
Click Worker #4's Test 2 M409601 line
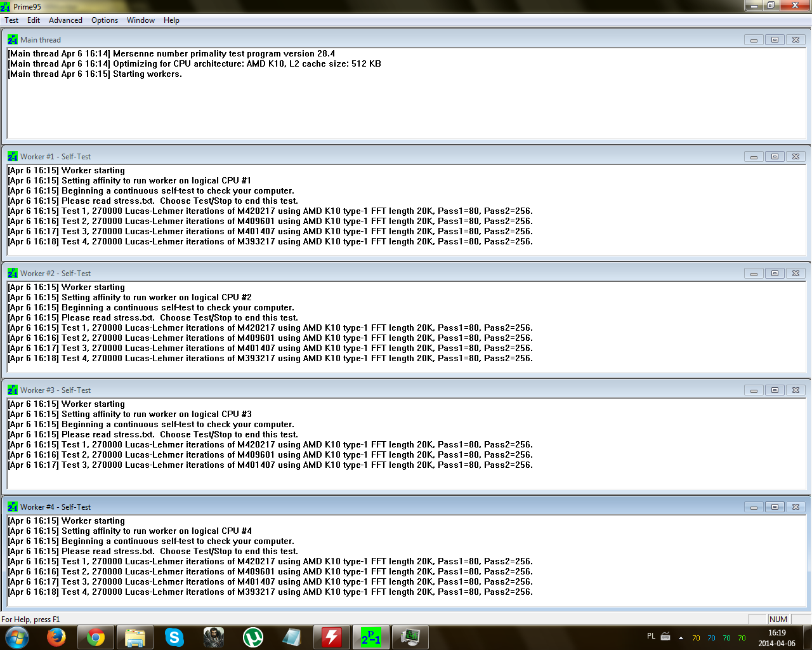[270, 572]
